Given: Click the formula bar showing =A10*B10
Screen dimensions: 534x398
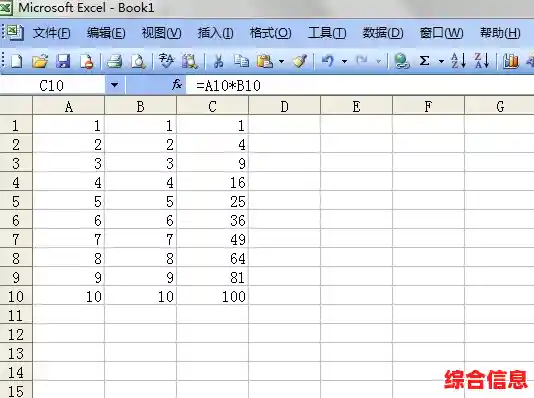Looking at the screenshot, I should click(360, 85).
